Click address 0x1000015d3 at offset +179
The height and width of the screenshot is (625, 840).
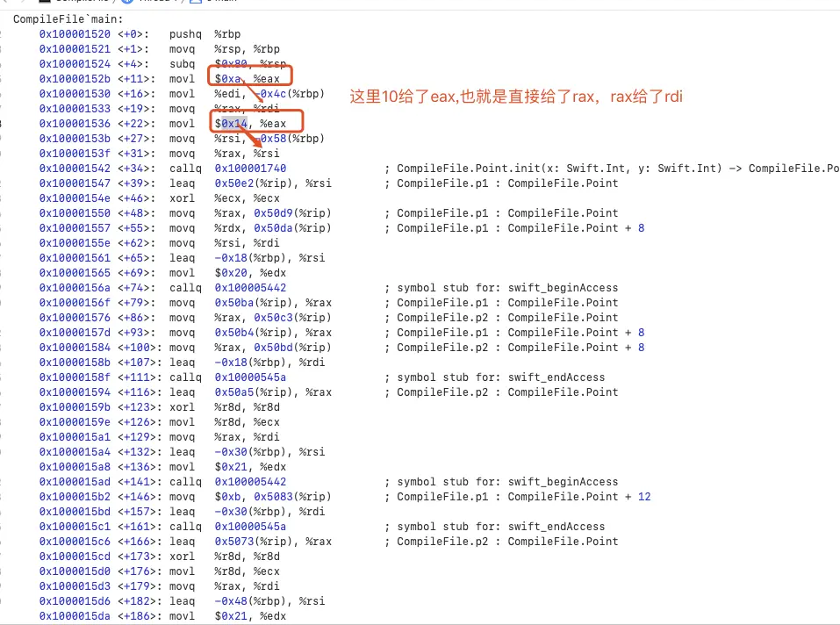tap(75, 586)
